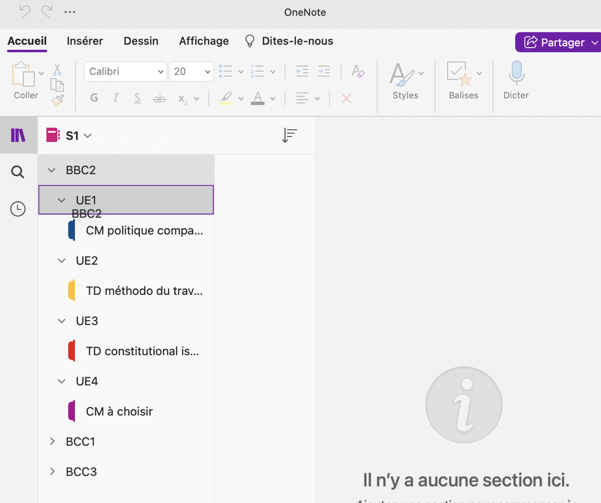Click the Undo arrow icon
This screenshot has height=503, width=601.
[25, 12]
